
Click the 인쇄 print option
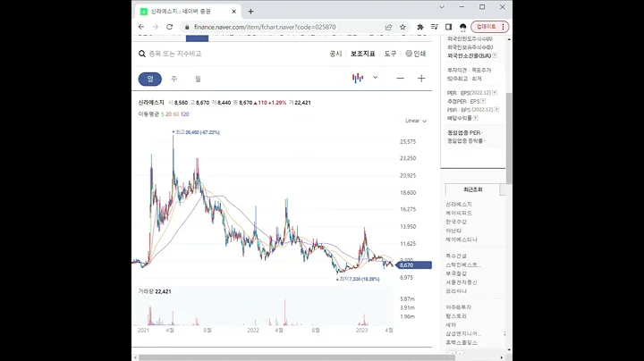click(416, 54)
